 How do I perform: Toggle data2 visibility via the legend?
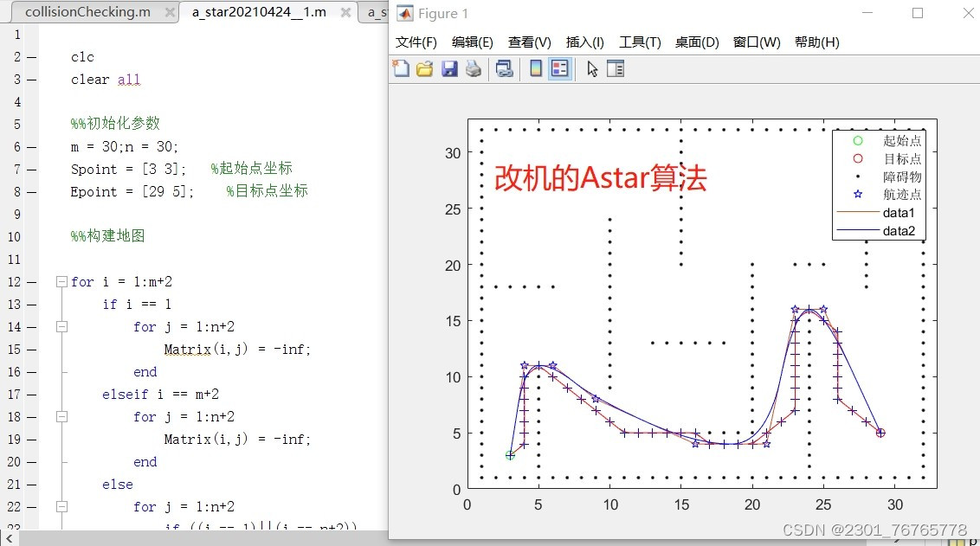[x=898, y=231]
